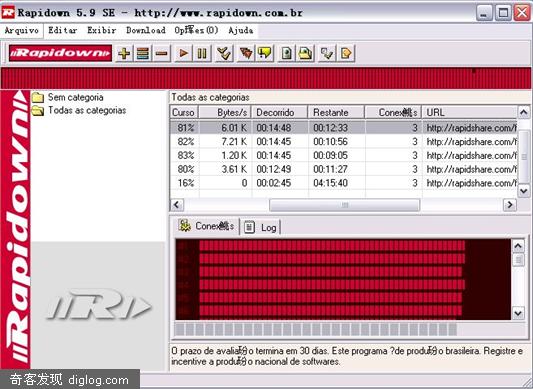Sort by the Restante column header

pyautogui.click(x=336, y=112)
